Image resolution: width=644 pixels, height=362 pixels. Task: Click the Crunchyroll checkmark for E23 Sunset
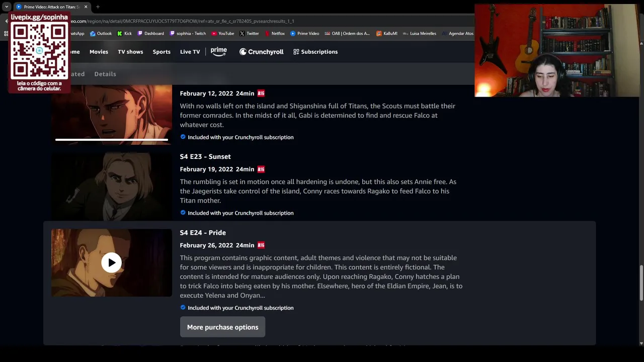tap(183, 213)
